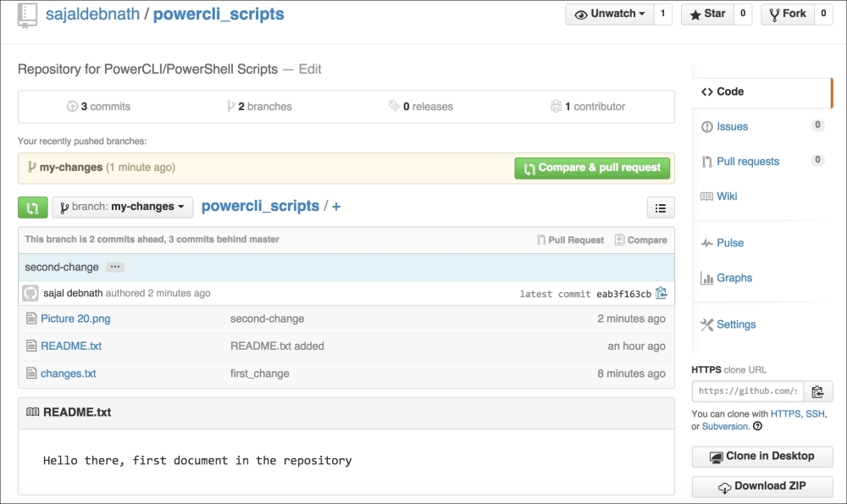
Task: Click the forks count next to Fork
Action: coord(823,14)
